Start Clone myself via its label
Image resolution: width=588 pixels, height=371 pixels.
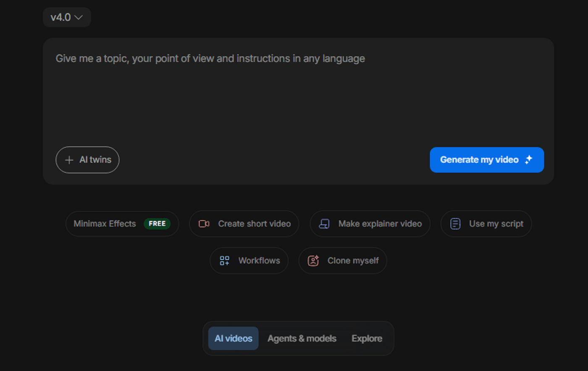click(x=353, y=261)
